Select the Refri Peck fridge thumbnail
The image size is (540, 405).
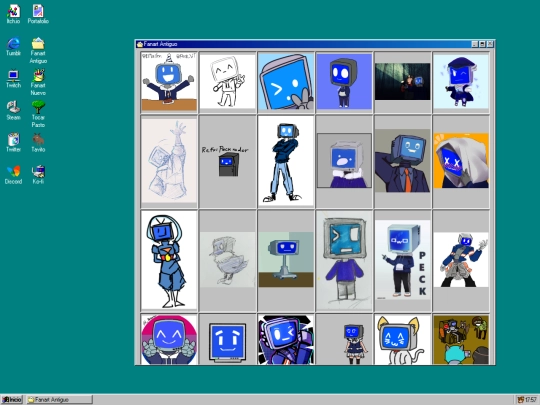(x=227, y=162)
